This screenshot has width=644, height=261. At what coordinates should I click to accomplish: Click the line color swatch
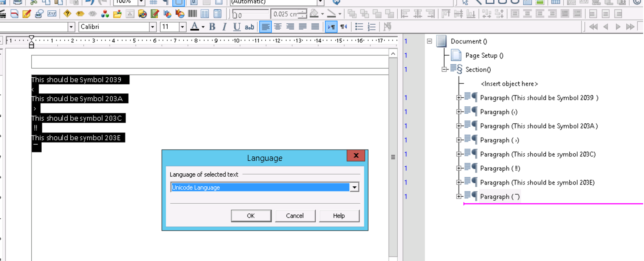331,14
